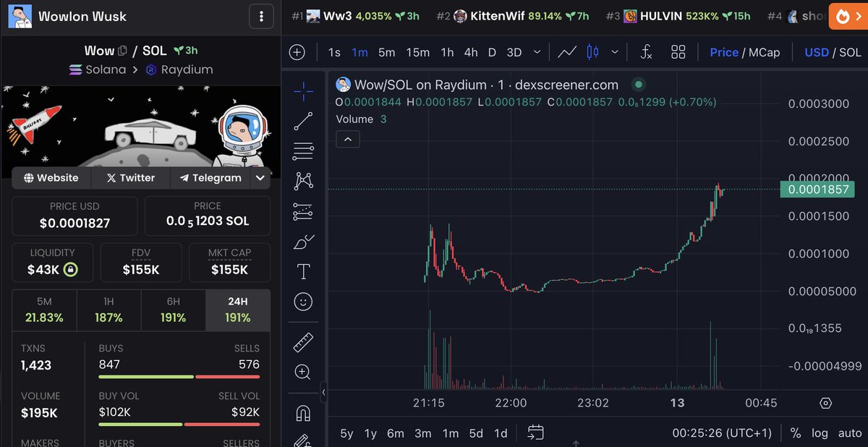The image size is (868, 447).
Task: Open the Fibonacci retracement tool
Action: coord(304,152)
